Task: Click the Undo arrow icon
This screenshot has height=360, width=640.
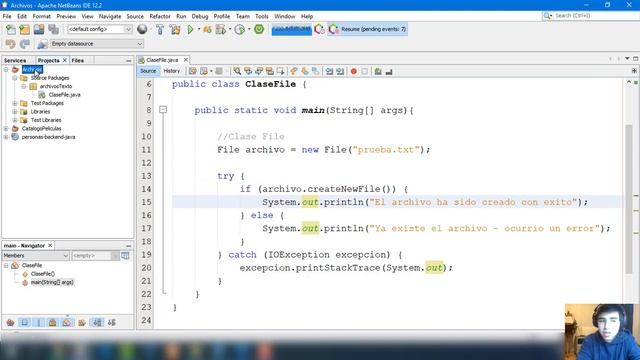Action: 11,44
